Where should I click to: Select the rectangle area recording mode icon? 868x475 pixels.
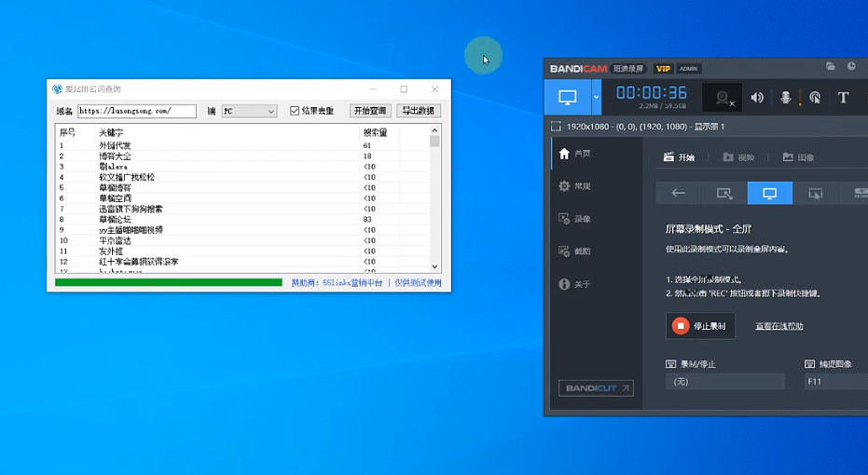(724, 193)
